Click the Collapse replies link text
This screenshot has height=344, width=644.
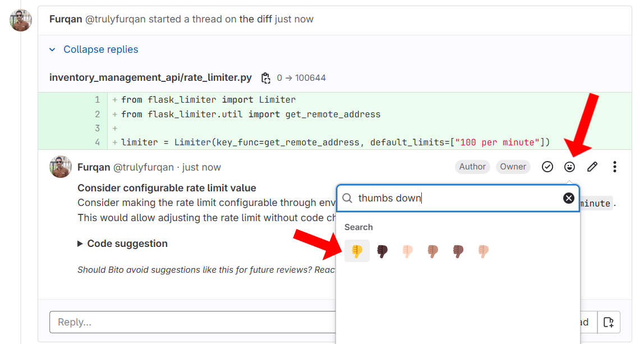(100, 49)
